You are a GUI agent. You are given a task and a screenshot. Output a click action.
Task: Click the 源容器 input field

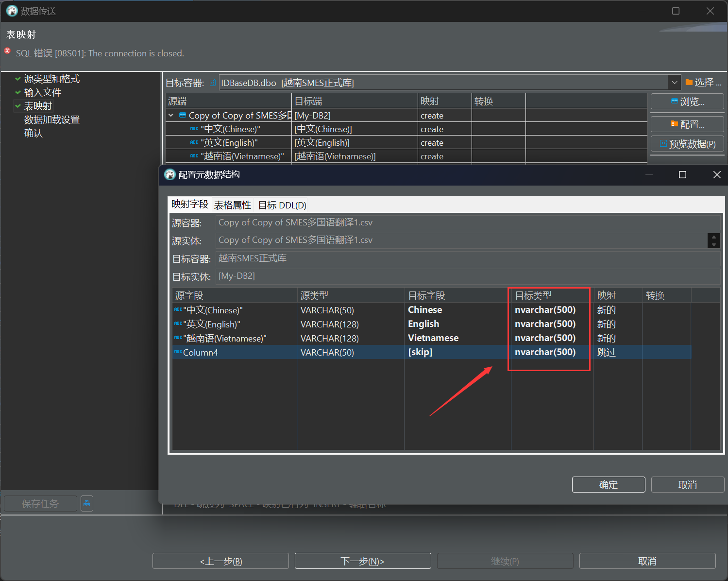(x=468, y=222)
